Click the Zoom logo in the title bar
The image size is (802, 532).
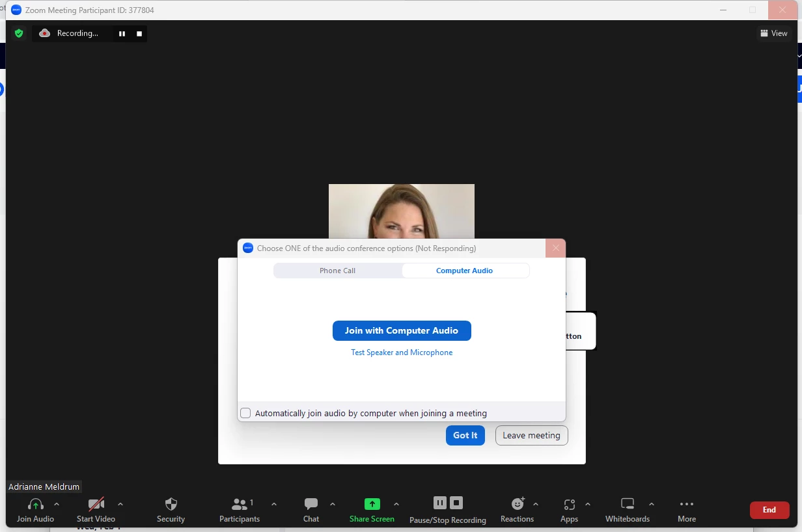click(16, 10)
